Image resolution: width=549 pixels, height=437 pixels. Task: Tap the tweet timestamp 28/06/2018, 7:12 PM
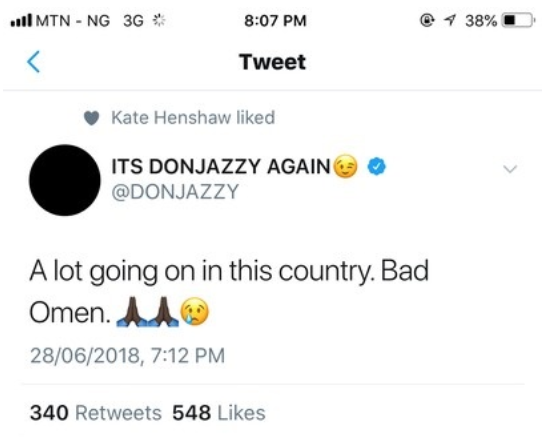point(127,355)
